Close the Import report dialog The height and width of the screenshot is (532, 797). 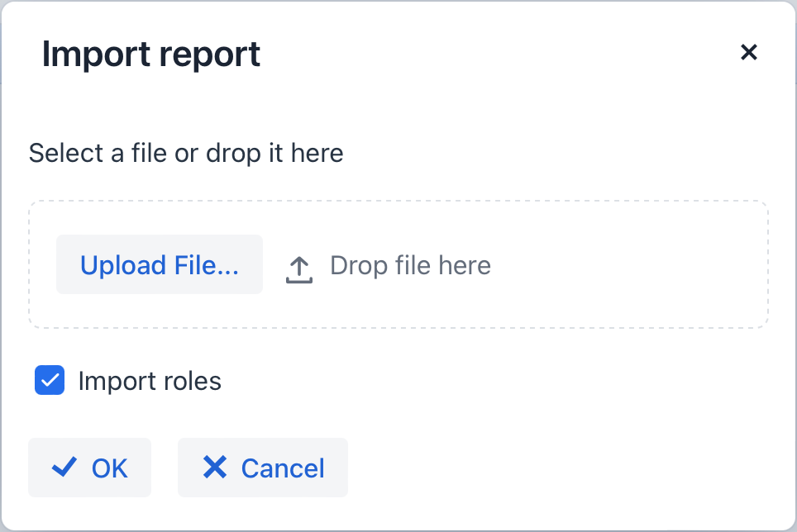(748, 53)
